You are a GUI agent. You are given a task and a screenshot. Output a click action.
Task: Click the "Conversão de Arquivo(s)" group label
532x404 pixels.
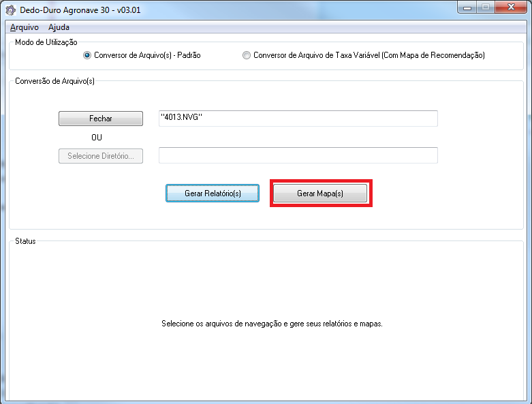pos(54,81)
